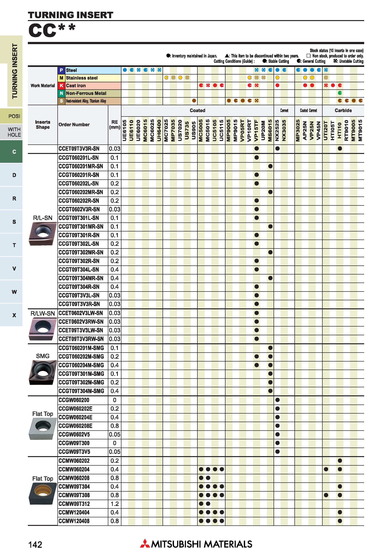Select order number CCET0602V3LW-SN
392x555 pixels.
pos(81,313)
